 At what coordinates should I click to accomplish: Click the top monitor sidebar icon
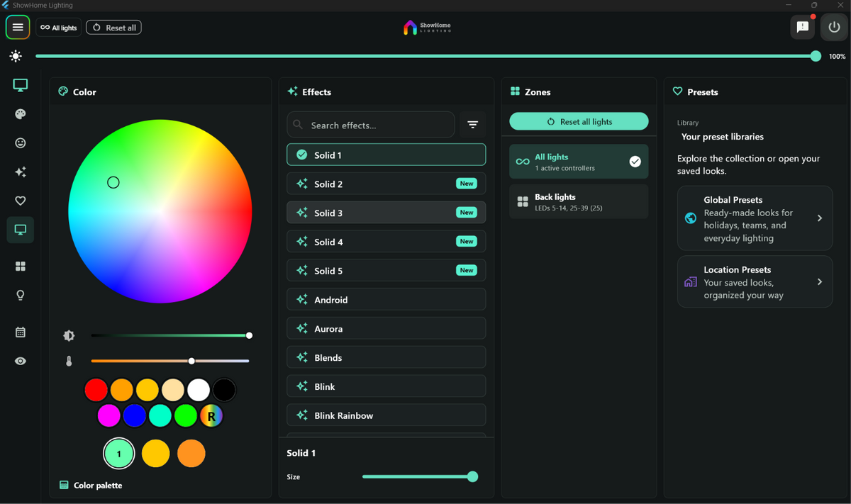(21, 85)
